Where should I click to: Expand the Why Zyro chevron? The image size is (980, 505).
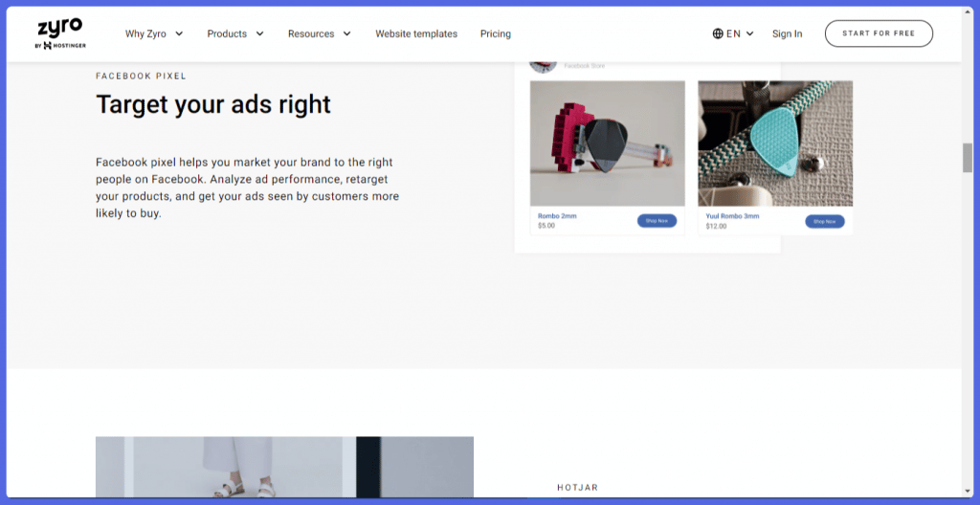[179, 33]
